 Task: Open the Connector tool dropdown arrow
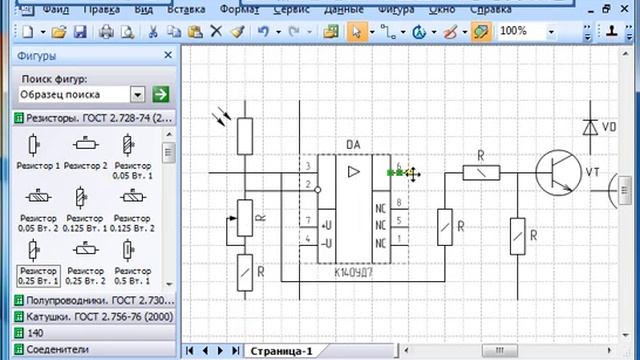[x=403, y=32]
